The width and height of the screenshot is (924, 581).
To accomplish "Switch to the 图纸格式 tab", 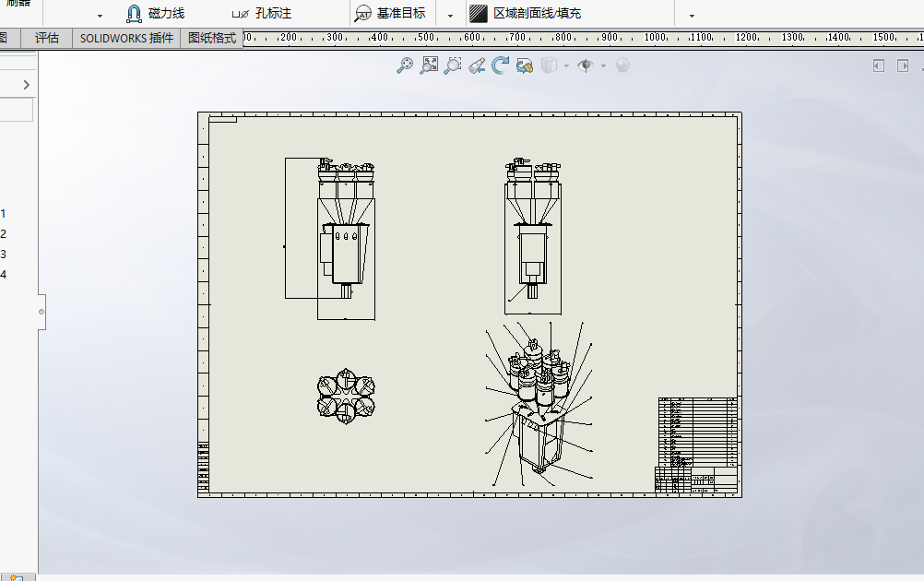I will [211, 39].
